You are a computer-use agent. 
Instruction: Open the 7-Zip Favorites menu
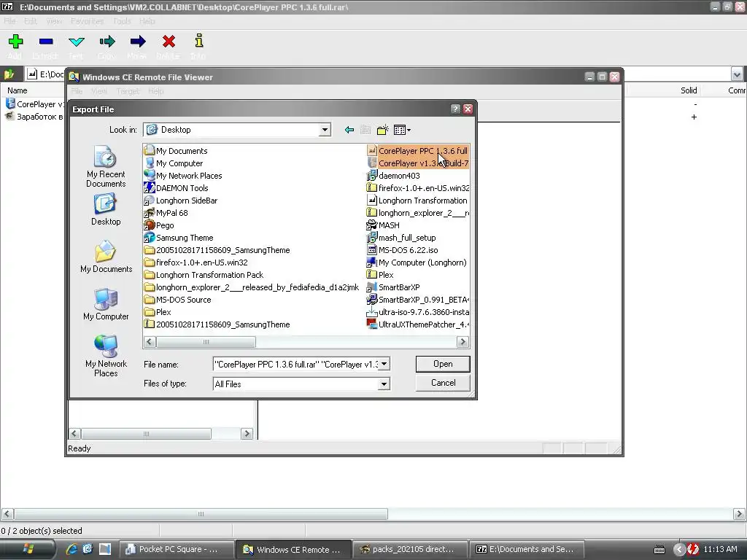click(x=88, y=21)
